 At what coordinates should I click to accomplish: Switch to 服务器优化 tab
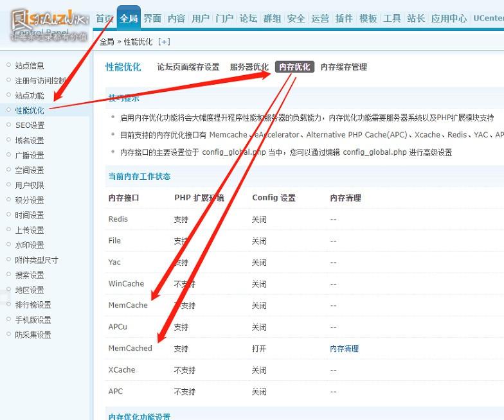(x=249, y=67)
